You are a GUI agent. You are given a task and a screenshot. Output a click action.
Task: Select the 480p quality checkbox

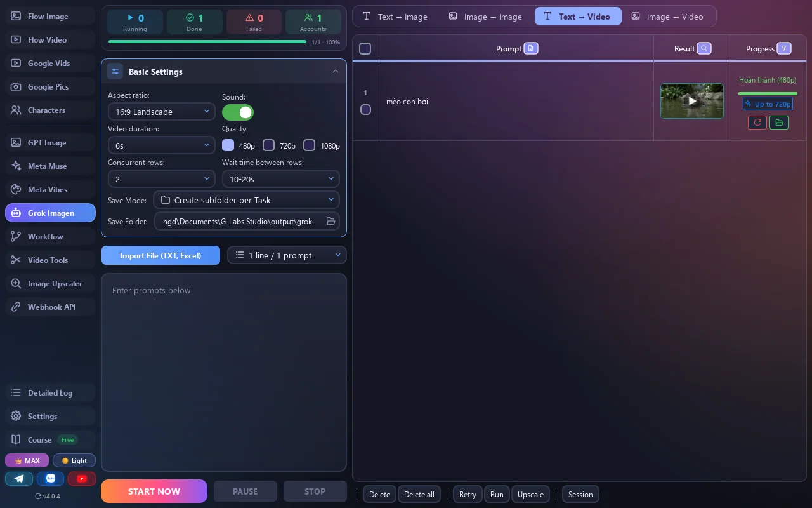[x=228, y=145]
